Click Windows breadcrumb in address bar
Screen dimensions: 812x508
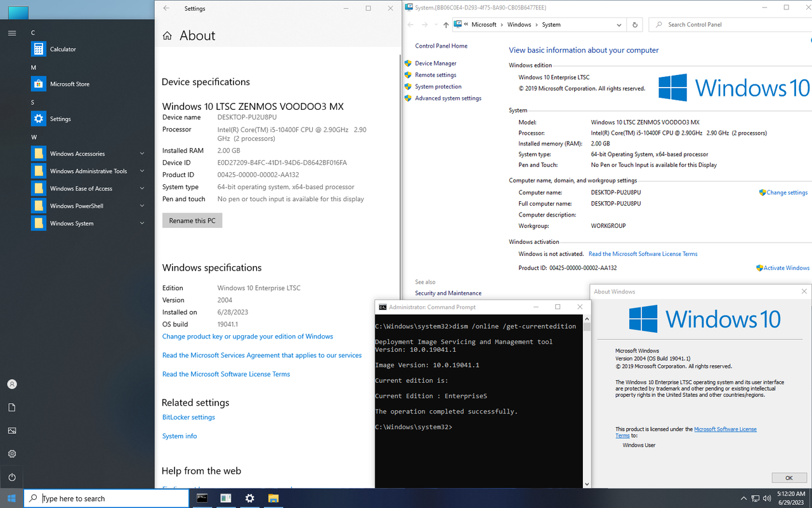(519, 25)
